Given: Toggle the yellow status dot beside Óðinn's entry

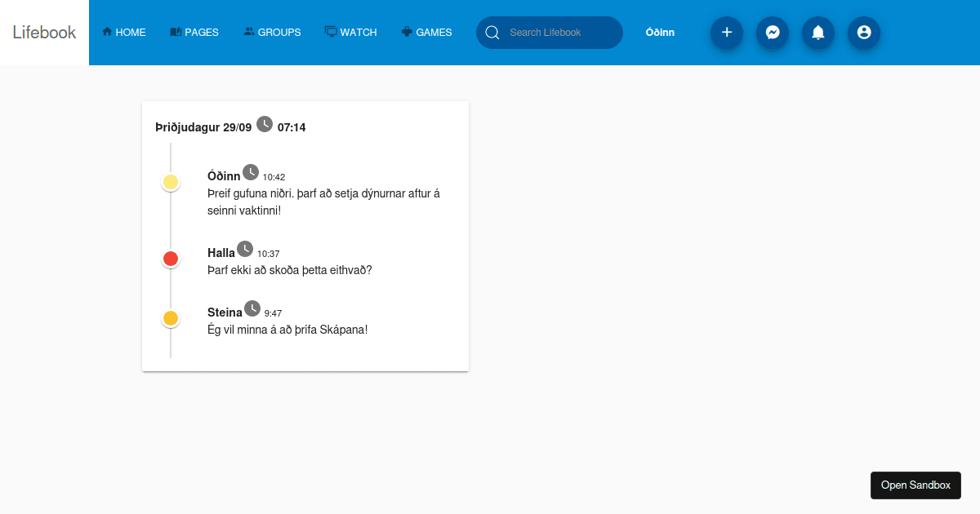Looking at the screenshot, I should pos(171,181).
